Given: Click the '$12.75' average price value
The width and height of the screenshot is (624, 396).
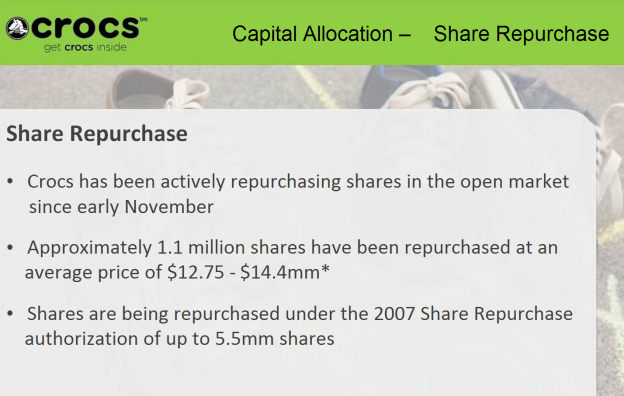Looking at the screenshot, I should click(195, 273).
